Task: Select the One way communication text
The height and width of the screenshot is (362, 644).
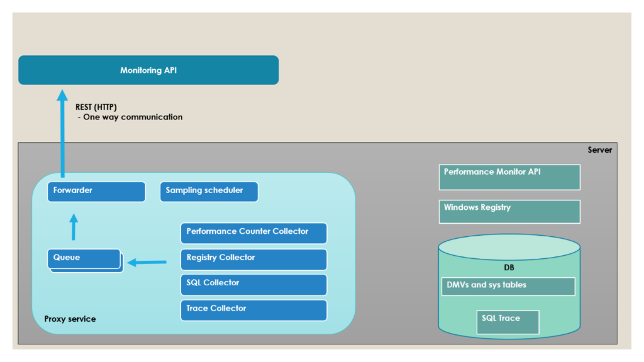Action: click(x=133, y=117)
